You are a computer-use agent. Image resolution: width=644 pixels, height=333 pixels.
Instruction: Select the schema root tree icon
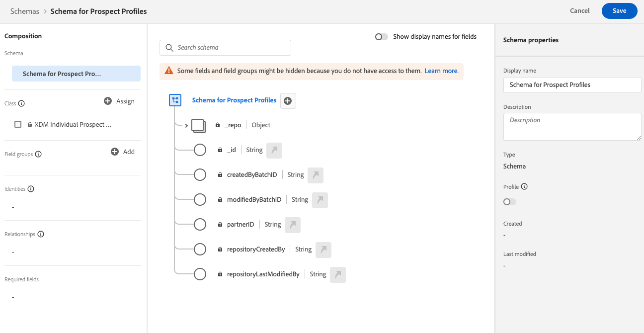click(175, 100)
